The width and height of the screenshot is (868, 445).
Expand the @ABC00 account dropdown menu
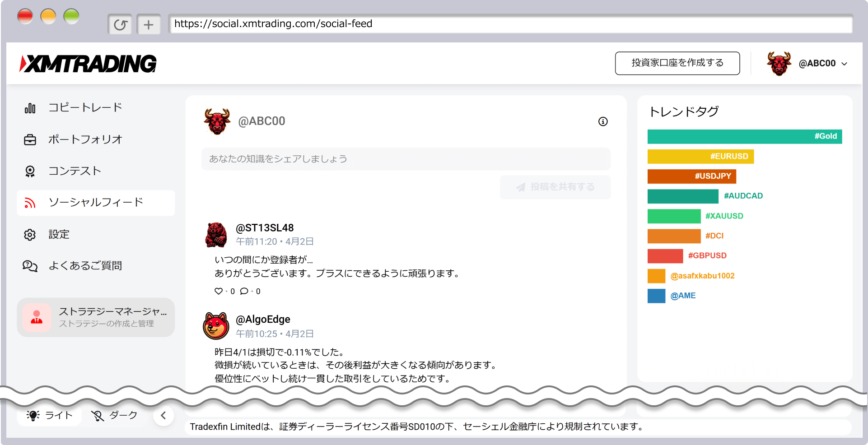pos(844,64)
